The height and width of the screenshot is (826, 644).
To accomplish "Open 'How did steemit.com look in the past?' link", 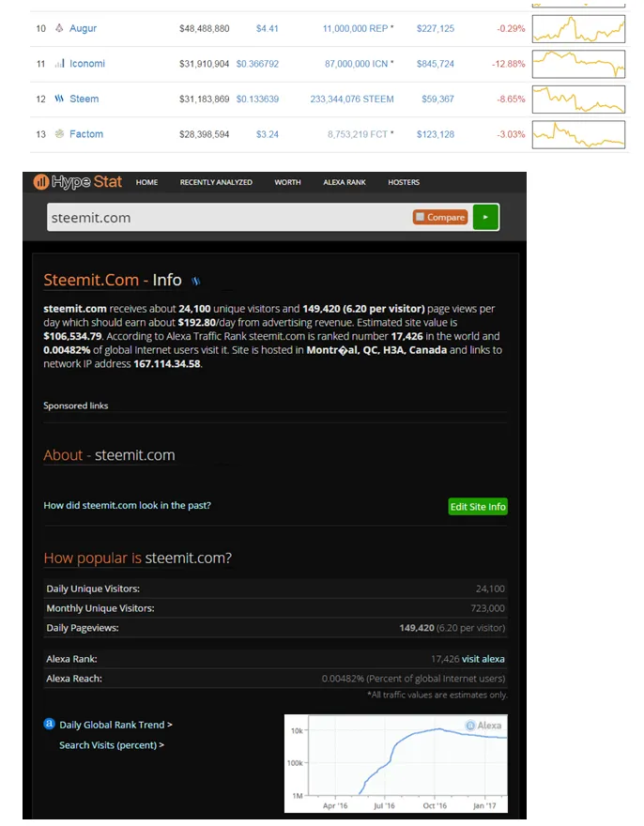I will pos(127,505).
